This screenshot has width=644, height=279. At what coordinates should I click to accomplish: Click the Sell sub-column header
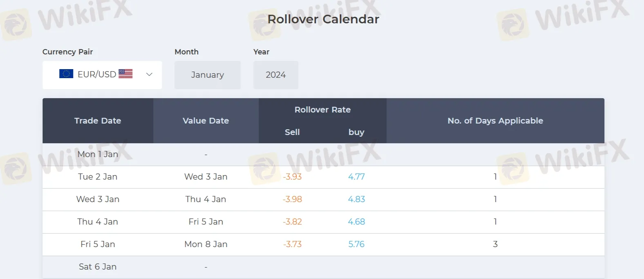pyautogui.click(x=292, y=132)
